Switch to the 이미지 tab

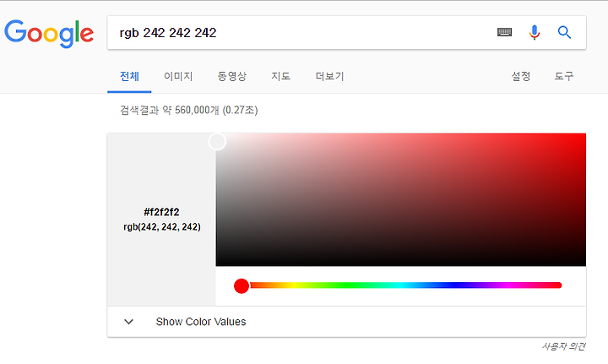[x=178, y=76]
